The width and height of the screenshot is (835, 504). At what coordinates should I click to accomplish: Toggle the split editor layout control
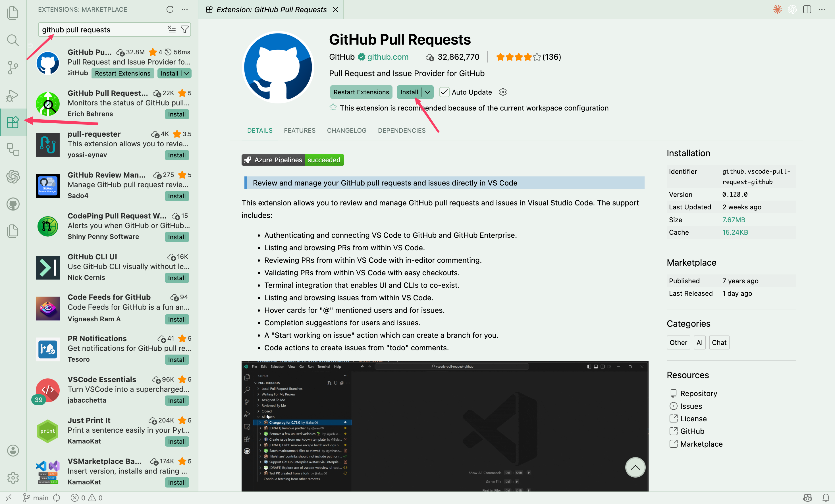807,9
